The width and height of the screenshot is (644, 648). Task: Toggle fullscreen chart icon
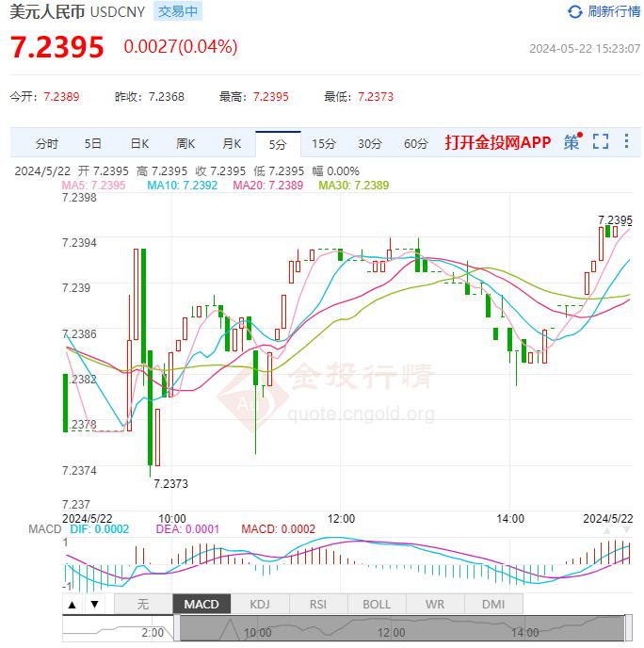[x=600, y=141]
